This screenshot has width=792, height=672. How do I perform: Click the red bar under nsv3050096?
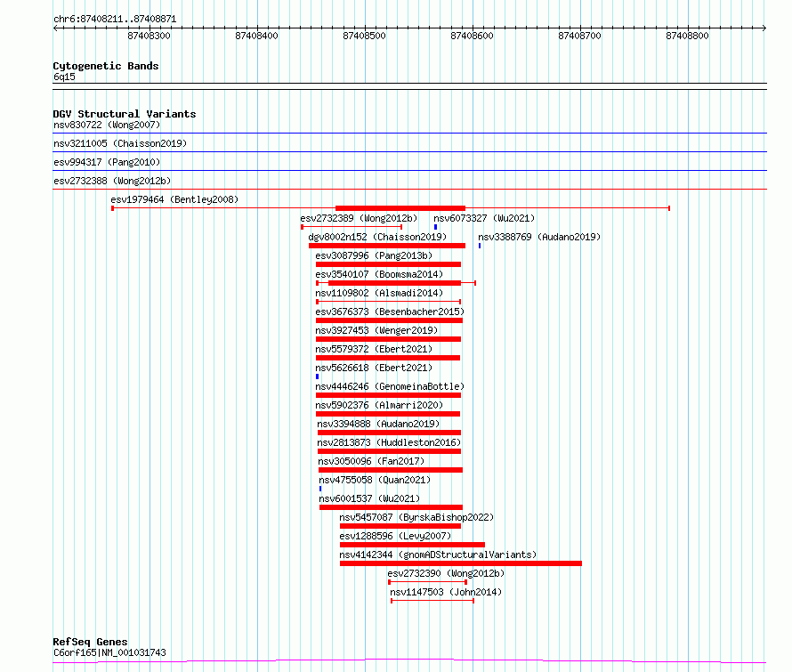click(391, 470)
